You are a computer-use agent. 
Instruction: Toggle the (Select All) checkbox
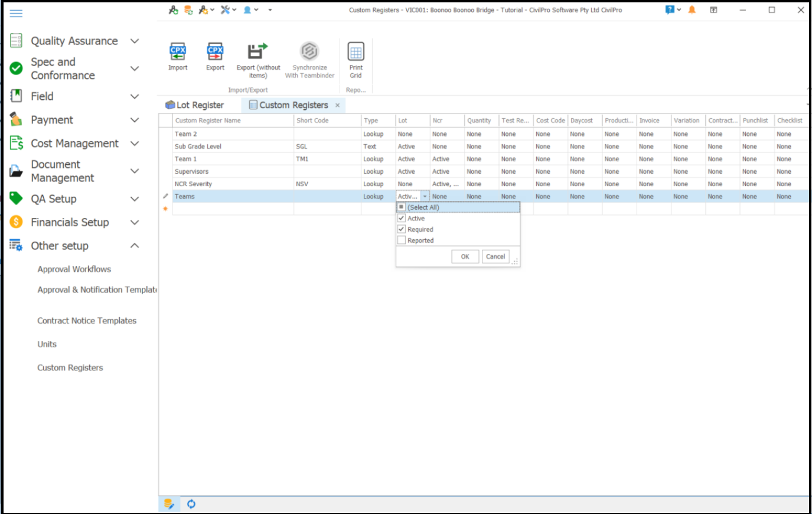[x=402, y=207]
